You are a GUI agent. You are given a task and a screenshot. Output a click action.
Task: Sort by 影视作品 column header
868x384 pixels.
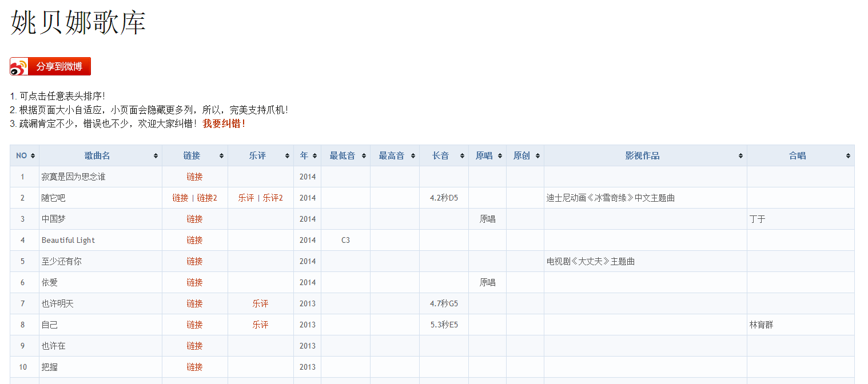click(x=642, y=155)
